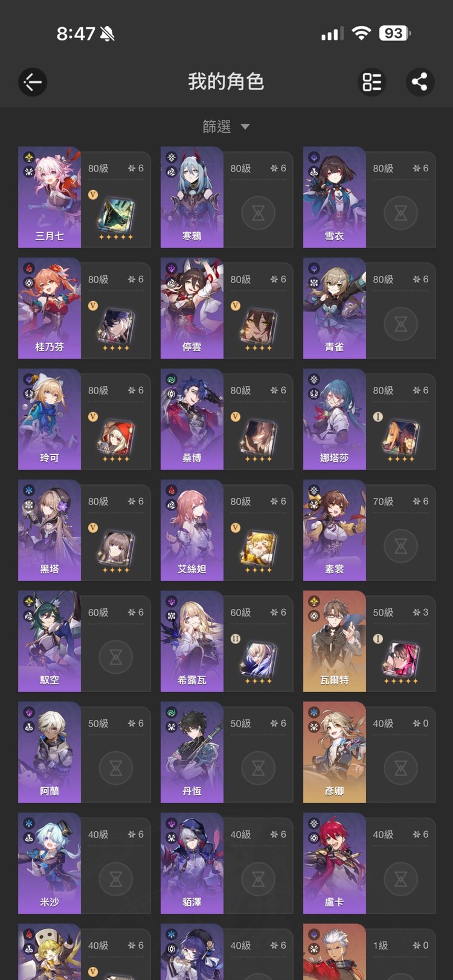Screen dimensions: 453x980
Task: Tap the back arrow icon
Action: [x=33, y=81]
